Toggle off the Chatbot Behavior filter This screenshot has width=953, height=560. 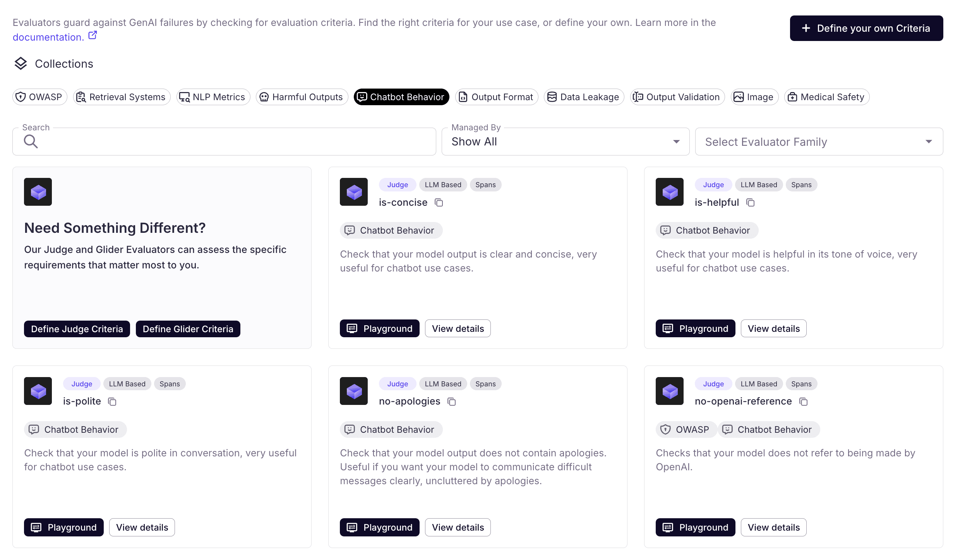[x=401, y=97]
